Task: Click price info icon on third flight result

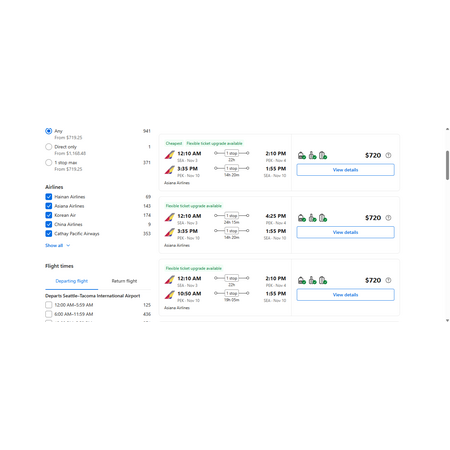Action: (388, 280)
